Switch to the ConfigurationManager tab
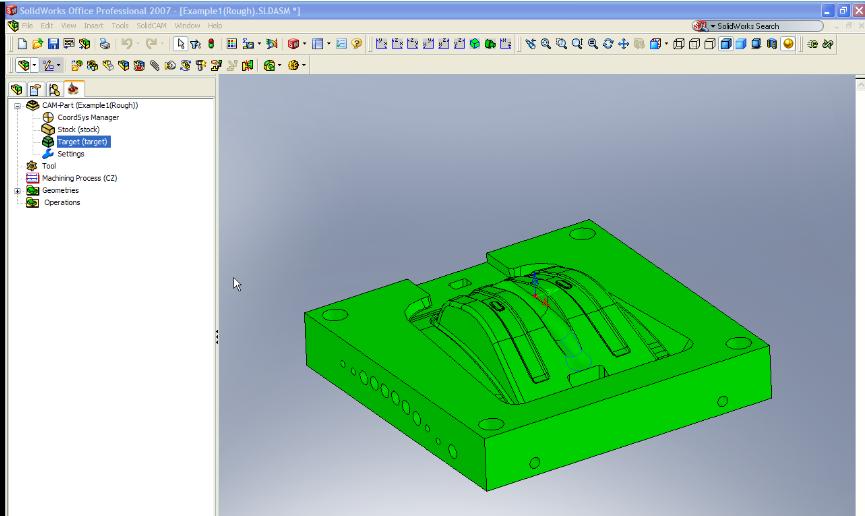Image resolution: width=865 pixels, height=516 pixels. 54,89
